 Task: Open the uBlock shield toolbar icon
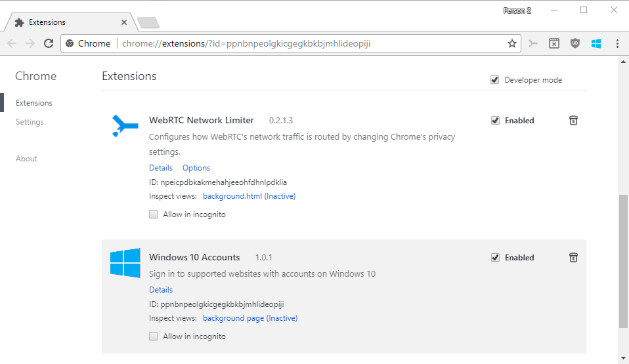point(575,43)
